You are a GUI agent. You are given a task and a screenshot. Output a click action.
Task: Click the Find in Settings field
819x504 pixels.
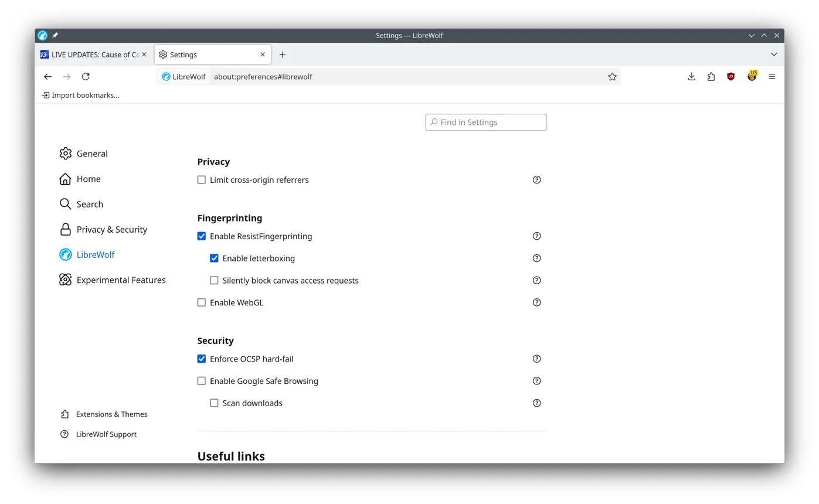pyautogui.click(x=486, y=122)
